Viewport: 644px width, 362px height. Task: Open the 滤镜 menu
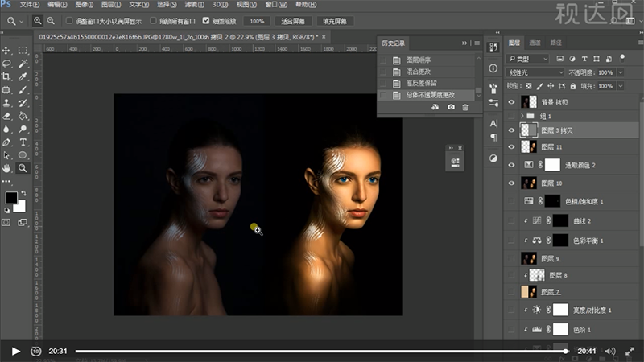(x=194, y=5)
